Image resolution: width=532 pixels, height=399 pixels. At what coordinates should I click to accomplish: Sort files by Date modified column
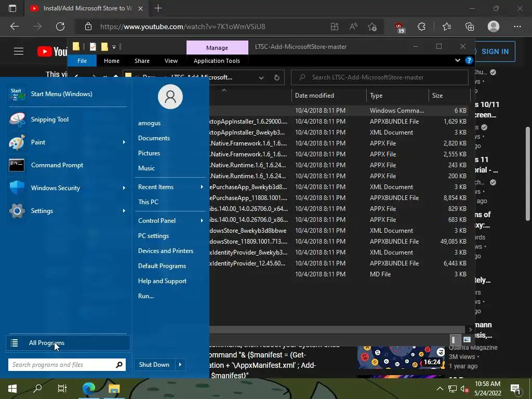329,96
